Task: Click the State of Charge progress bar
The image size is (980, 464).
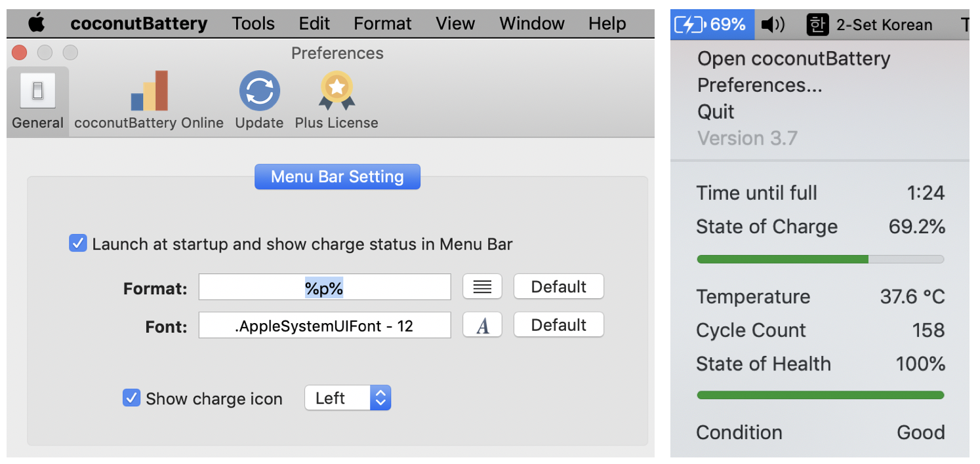Action: pyautogui.click(x=820, y=260)
